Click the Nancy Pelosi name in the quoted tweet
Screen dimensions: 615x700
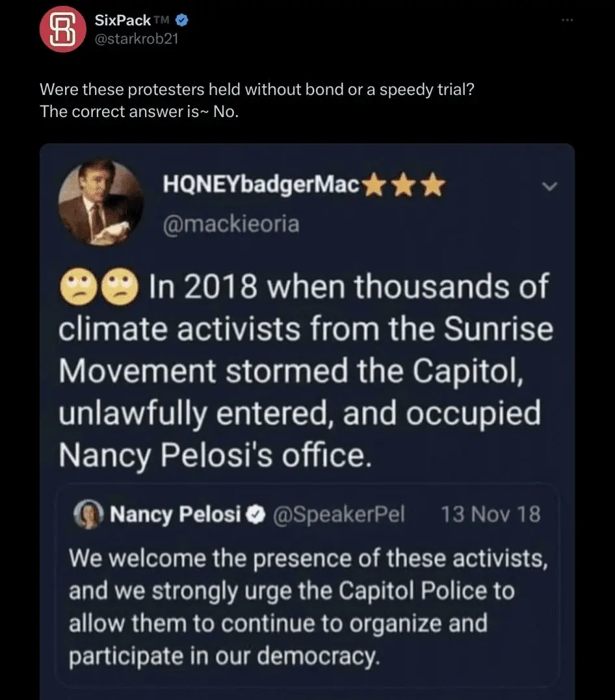[x=176, y=515]
